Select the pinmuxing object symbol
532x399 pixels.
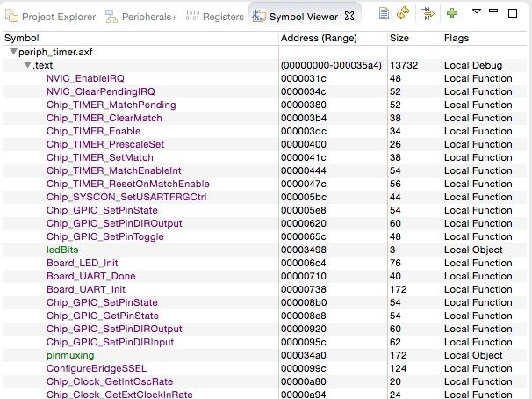[x=70, y=356]
